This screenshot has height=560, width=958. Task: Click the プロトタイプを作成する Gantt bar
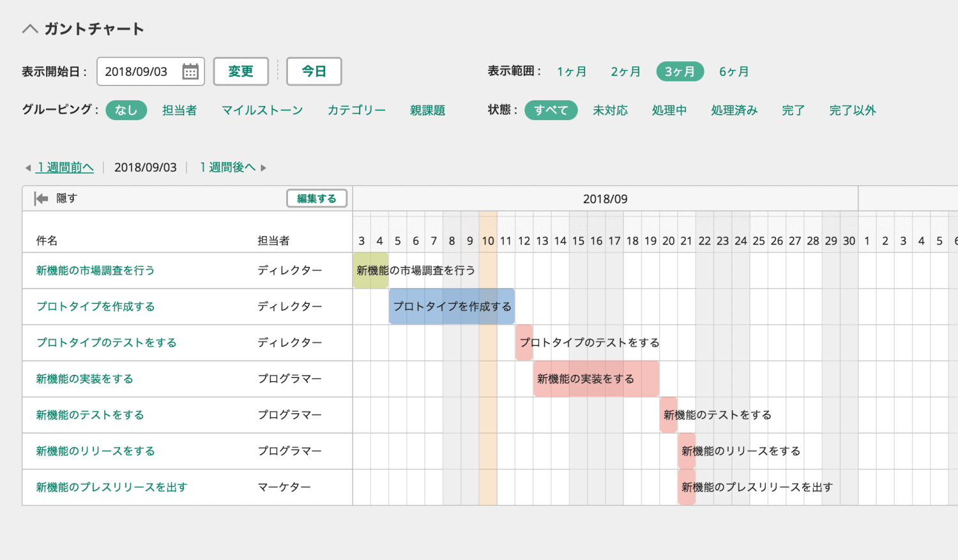[452, 306]
